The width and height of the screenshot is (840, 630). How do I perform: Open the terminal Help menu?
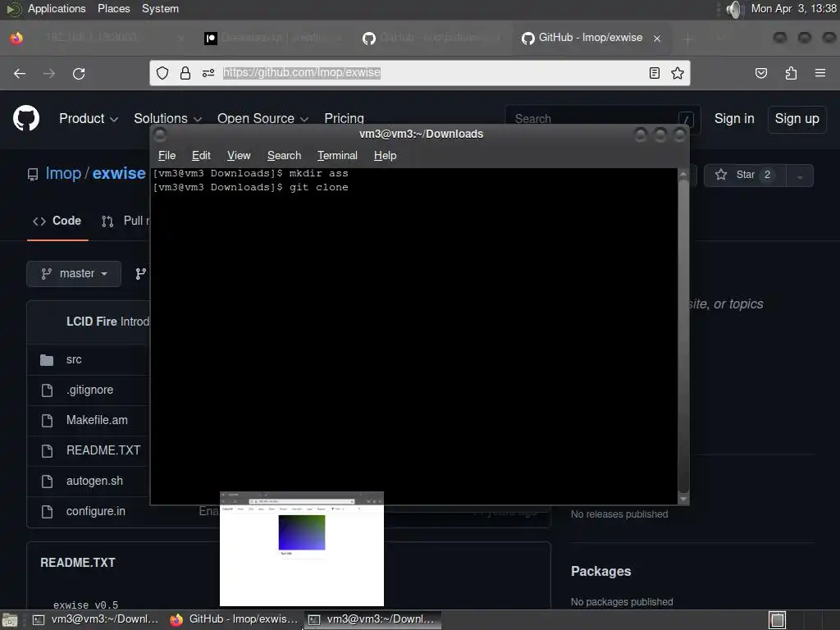[x=385, y=155]
